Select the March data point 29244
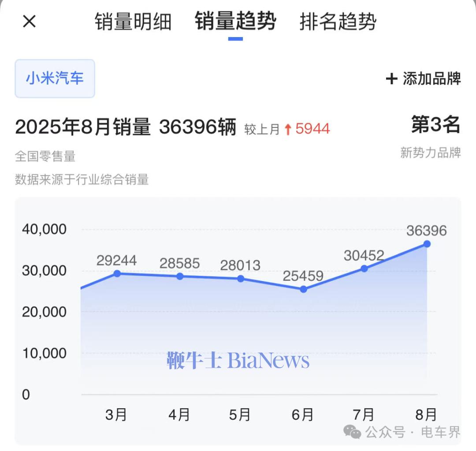The image size is (476, 451). point(117,273)
